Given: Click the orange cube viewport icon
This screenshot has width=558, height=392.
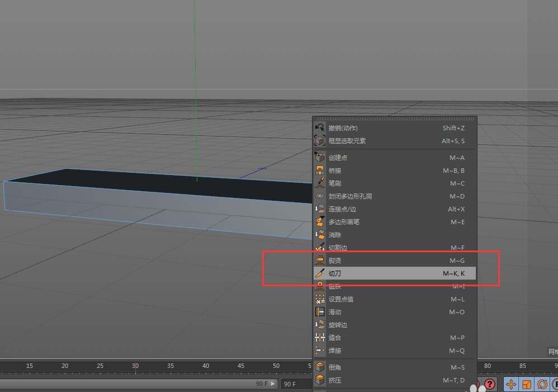Looking at the screenshot, I should [526, 385].
